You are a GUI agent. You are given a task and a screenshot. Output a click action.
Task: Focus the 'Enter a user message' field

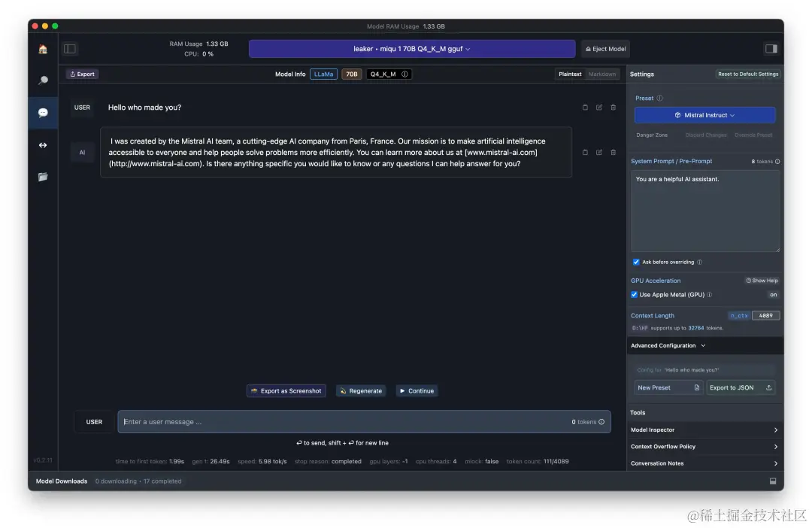tap(364, 422)
